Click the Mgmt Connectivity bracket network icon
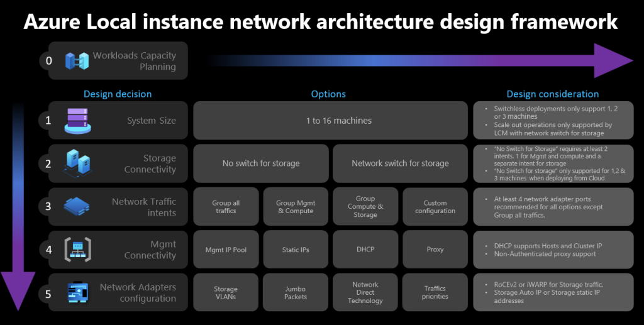Screen dimensions: 644x325 coord(77,250)
